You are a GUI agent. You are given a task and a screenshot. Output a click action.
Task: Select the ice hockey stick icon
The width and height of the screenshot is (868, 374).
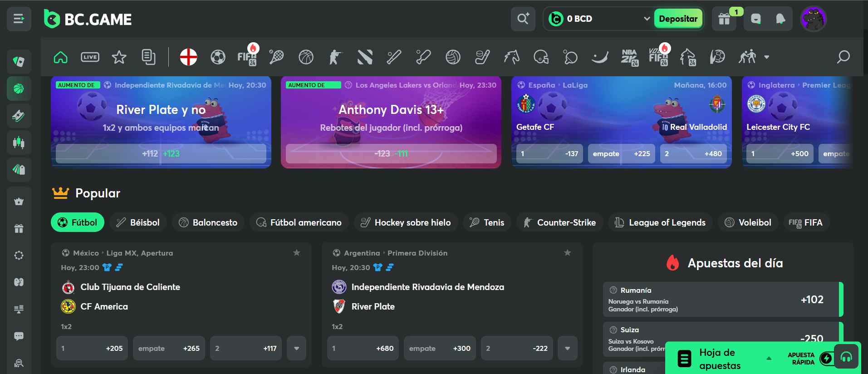[x=482, y=57]
